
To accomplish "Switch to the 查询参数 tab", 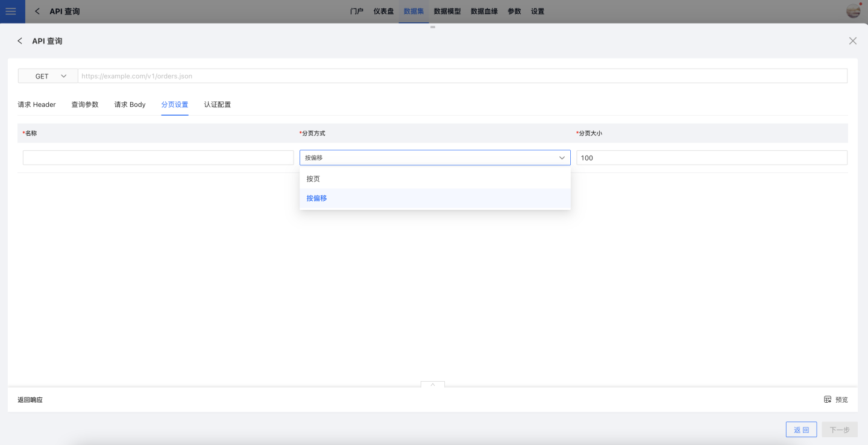I will (85, 105).
